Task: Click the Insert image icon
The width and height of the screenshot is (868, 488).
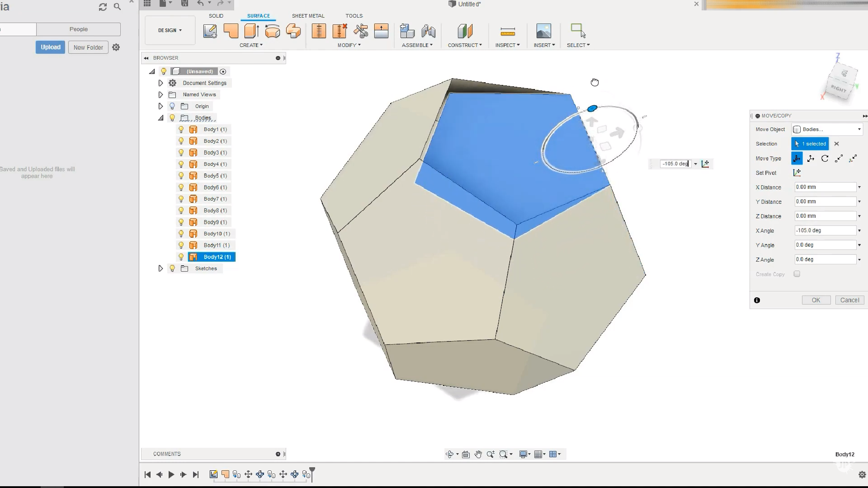Action: [543, 31]
